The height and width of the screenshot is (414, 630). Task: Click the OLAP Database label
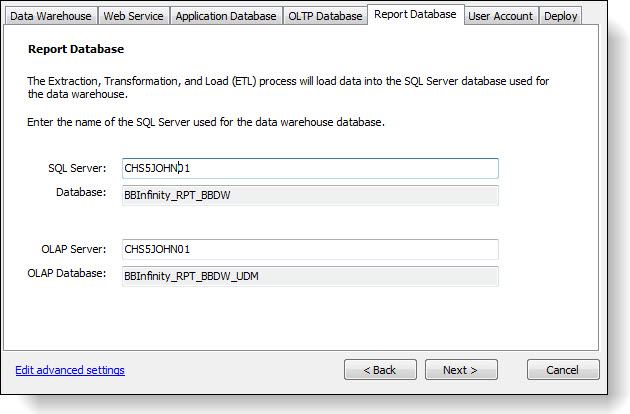point(67,274)
